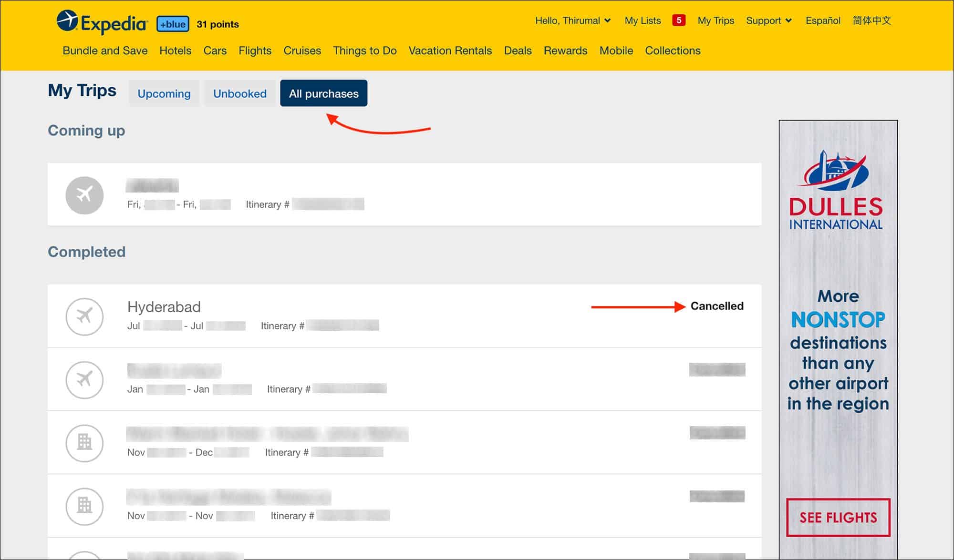Click Itinerary # label on Hyderabad trip
This screenshot has width=954, height=560.
pyautogui.click(x=282, y=326)
